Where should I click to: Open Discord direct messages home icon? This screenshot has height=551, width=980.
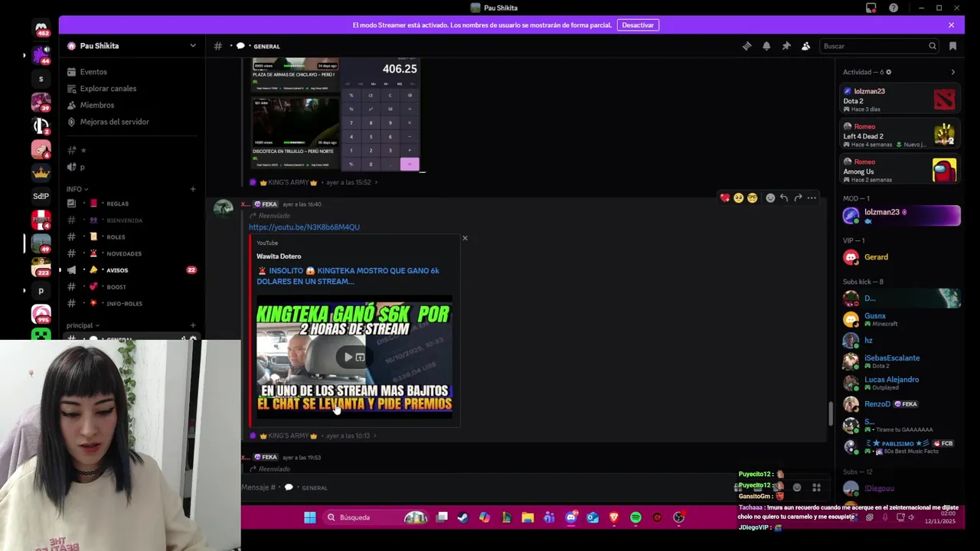click(41, 29)
